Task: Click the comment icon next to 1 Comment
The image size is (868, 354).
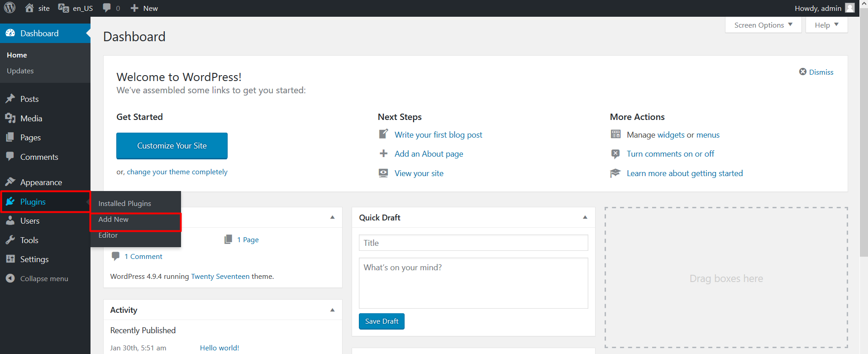Action: pyautogui.click(x=115, y=256)
